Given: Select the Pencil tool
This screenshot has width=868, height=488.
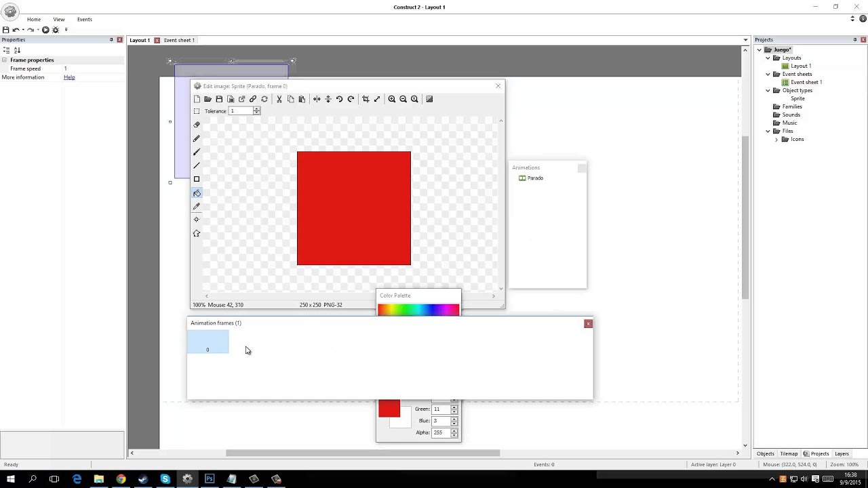Looking at the screenshot, I should pos(197,138).
